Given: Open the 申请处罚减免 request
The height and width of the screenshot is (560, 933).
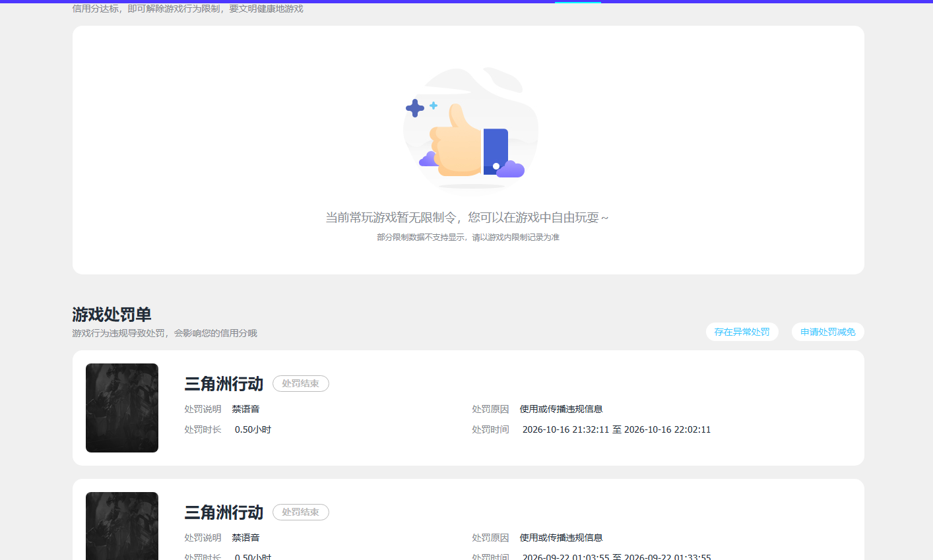Looking at the screenshot, I should (x=828, y=332).
